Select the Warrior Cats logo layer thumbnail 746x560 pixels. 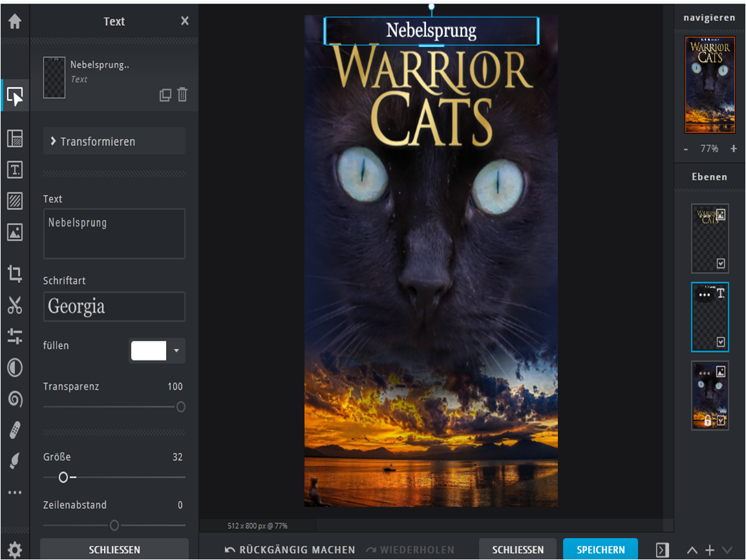pos(709,238)
